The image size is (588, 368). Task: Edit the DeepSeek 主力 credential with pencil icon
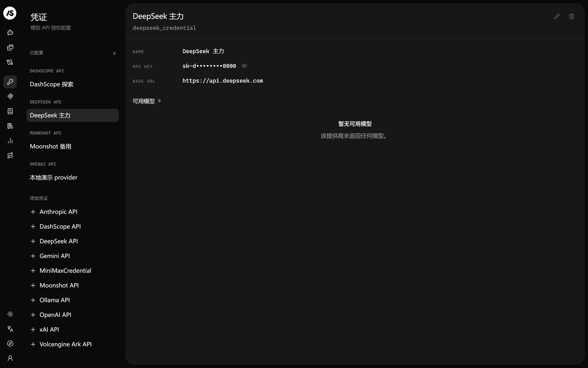coord(557,16)
